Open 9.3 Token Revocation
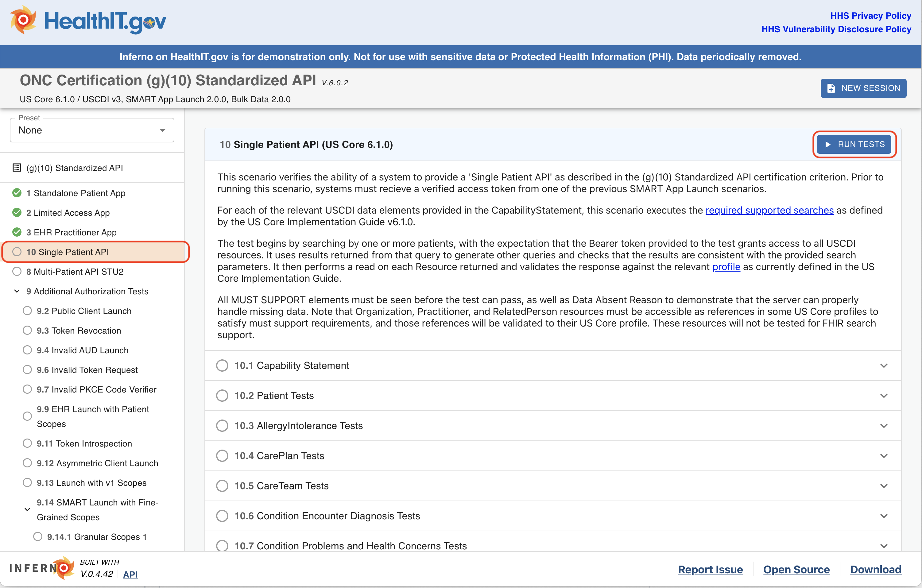This screenshot has width=922, height=588. pyautogui.click(x=79, y=331)
